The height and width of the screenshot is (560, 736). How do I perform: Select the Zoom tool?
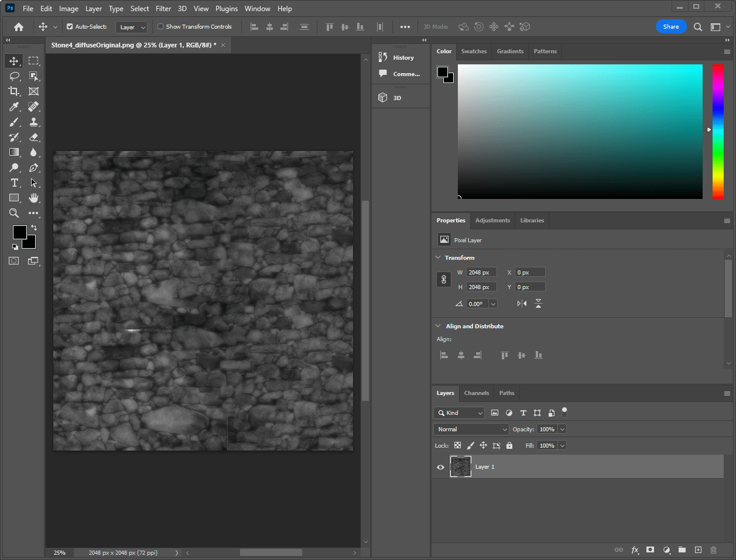14,213
